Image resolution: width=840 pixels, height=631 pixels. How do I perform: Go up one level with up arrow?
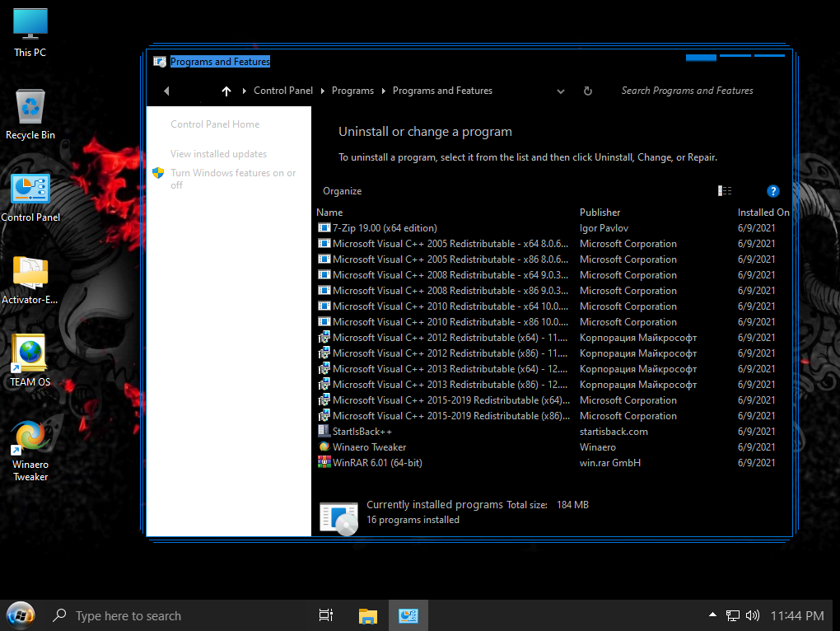[x=226, y=91]
